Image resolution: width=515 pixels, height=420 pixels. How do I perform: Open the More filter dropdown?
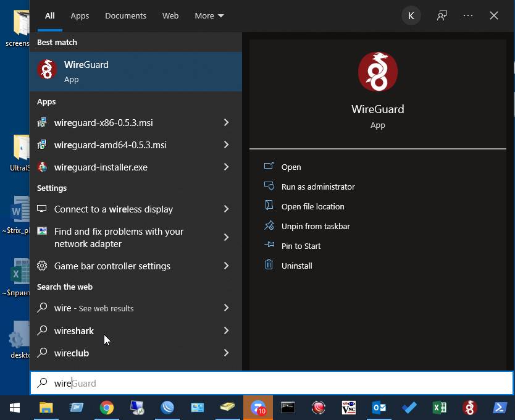click(x=209, y=16)
